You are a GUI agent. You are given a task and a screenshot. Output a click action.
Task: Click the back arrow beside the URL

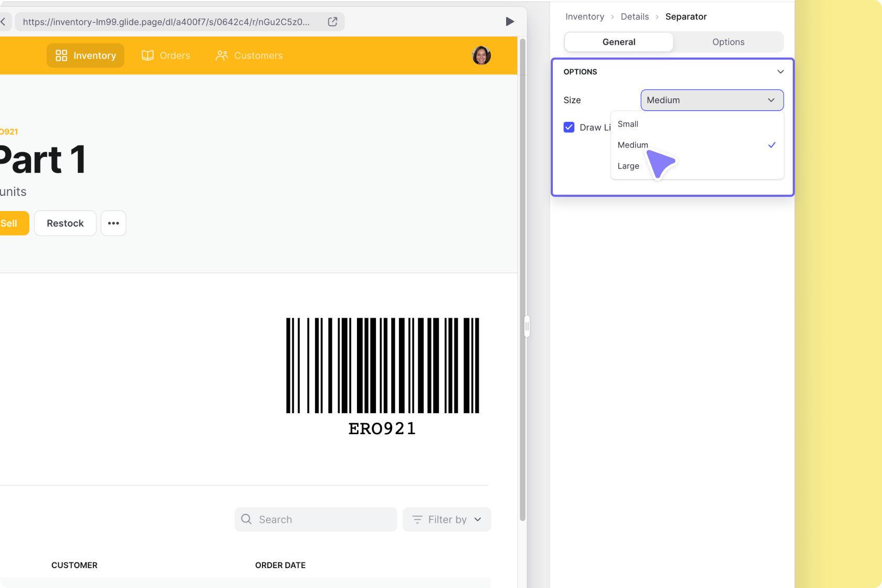pos(3,22)
